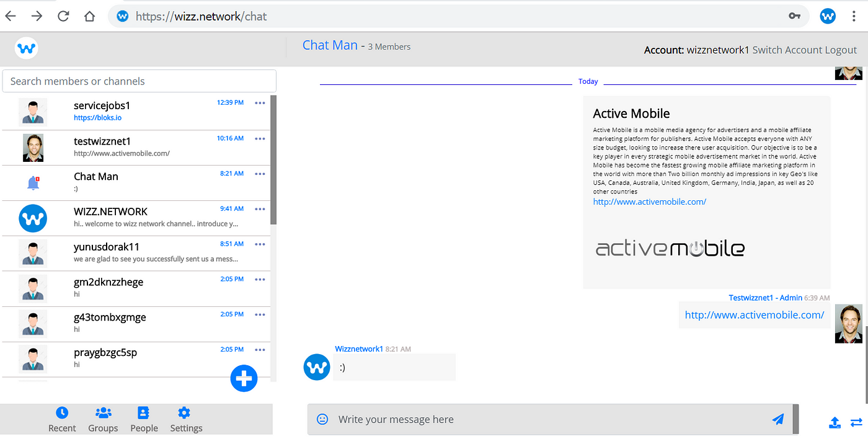
Task: Click Testwizznet1's profile avatar thumbnail
Action: pyautogui.click(x=848, y=323)
